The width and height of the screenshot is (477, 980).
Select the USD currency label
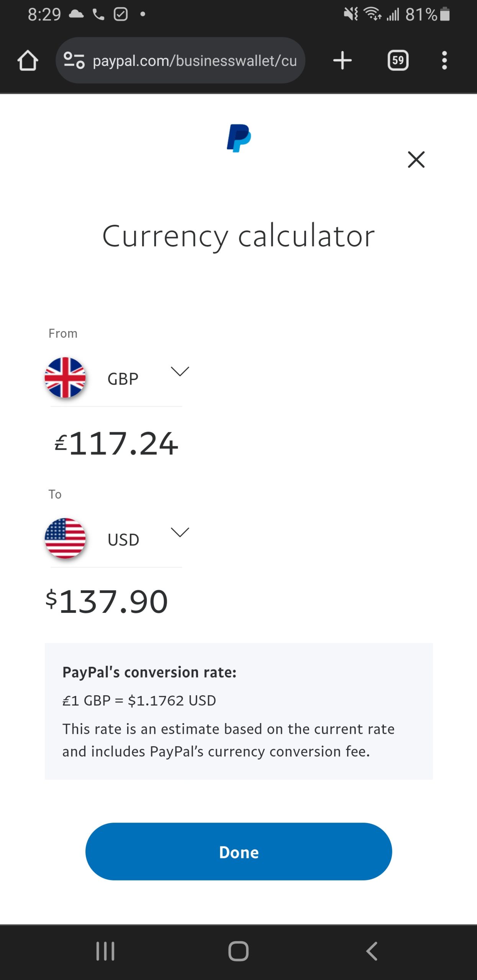pos(123,540)
